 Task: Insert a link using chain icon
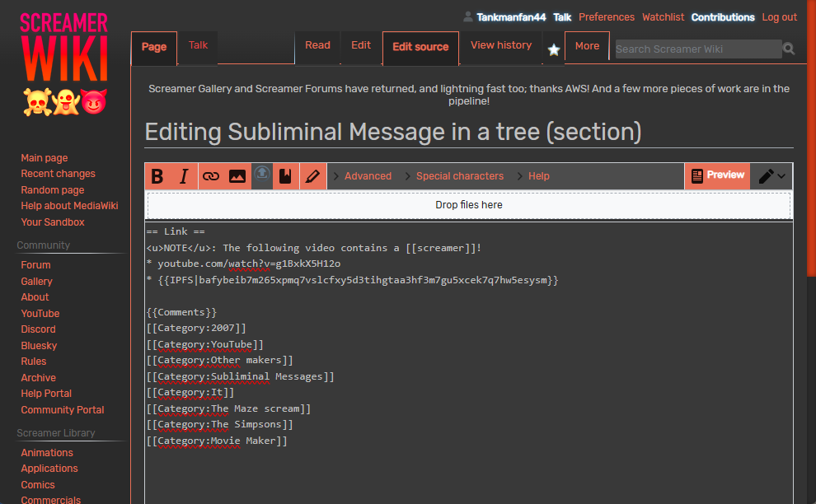[211, 176]
